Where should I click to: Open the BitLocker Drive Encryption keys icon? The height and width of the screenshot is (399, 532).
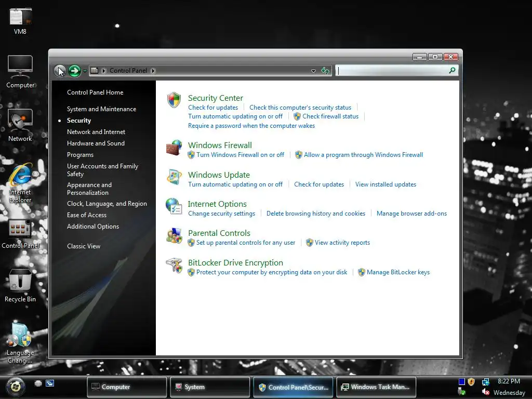point(174,265)
